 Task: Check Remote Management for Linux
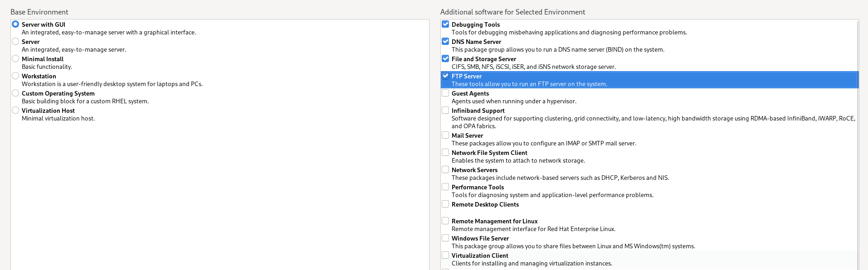(445, 221)
